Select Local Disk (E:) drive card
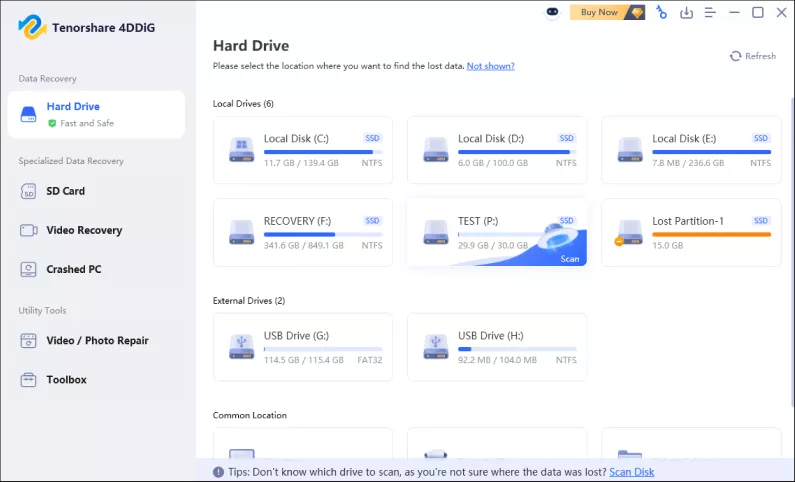The height and width of the screenshot is (482, 795). tap(691, 150)
